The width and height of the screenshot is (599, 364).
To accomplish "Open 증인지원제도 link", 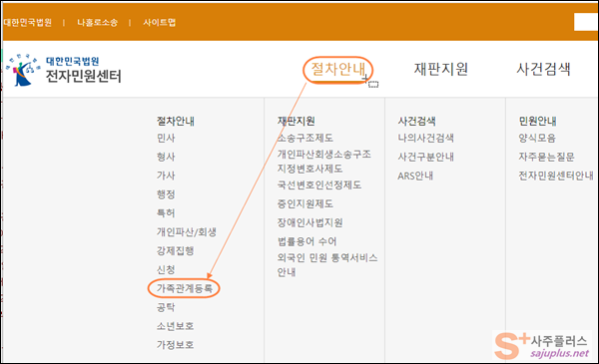I will [305, 203].
